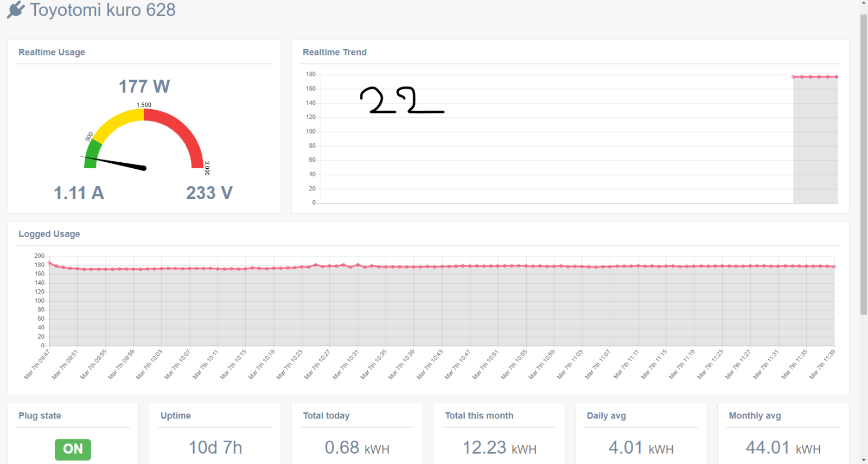The height and width of the screenshot is (464, 868).
Task: Click the black gauge needle
Action: coord(114,163)
